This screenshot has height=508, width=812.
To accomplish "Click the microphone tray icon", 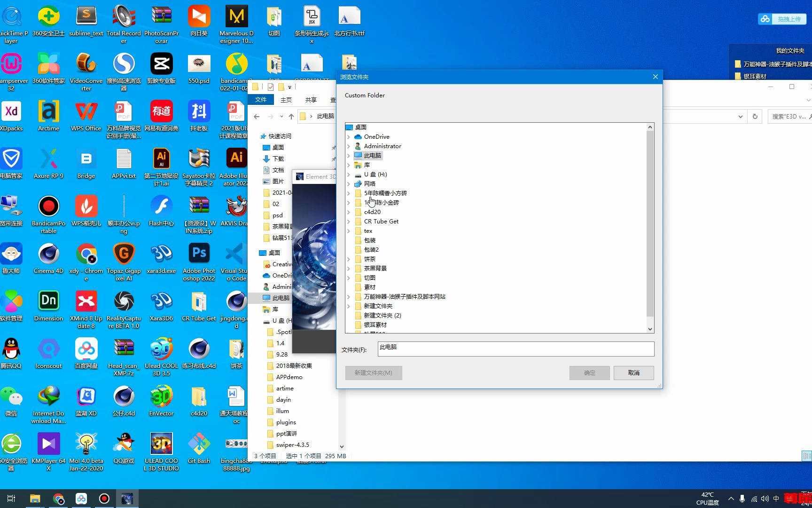I will 742,499.
